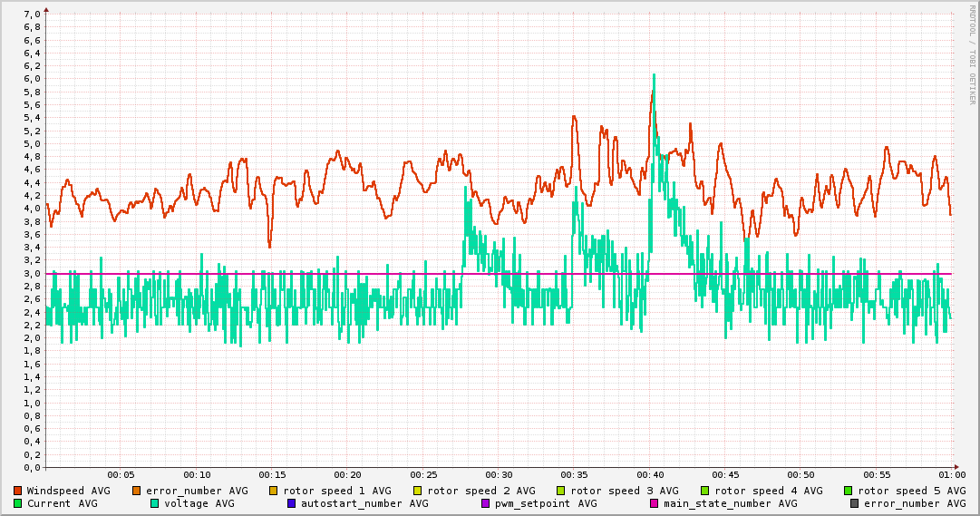Image resolution: width=980 pixels, height=516 pixels.
Task: Click the 01:00 time axis label
Action: [951, 474]
